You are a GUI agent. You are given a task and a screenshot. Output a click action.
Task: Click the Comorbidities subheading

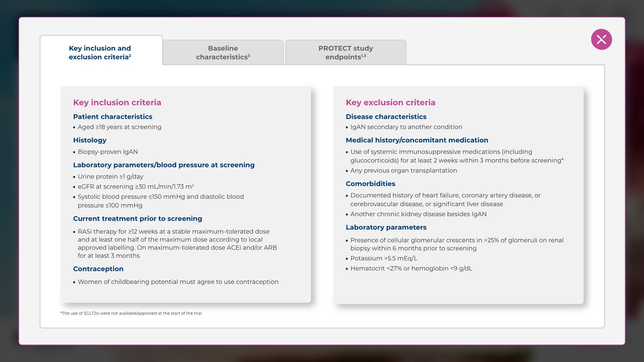pos(370,184)
